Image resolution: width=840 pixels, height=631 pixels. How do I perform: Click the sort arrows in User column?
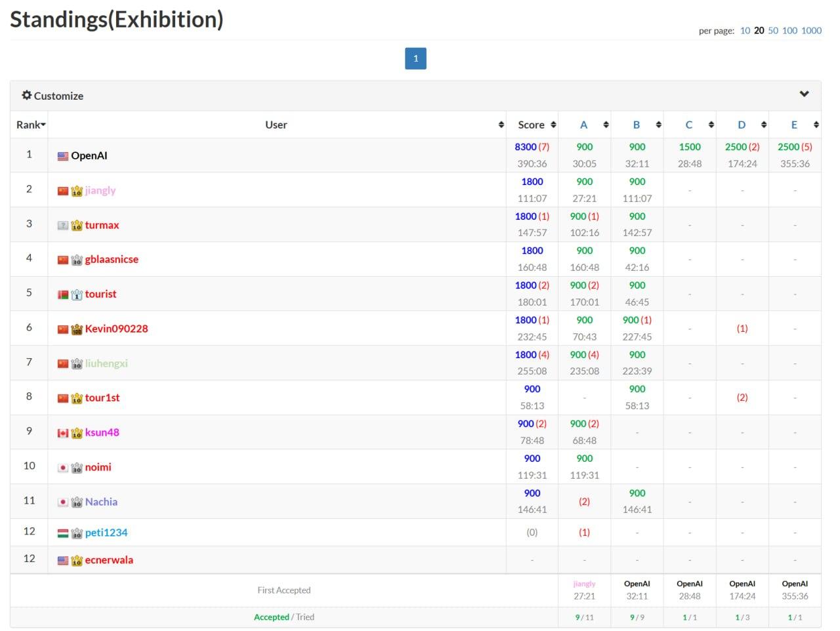click(x=501, y=125)
